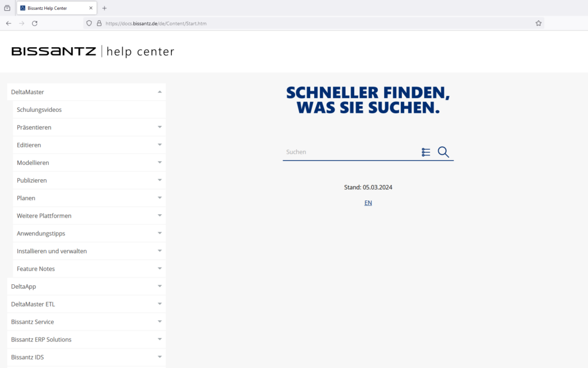Open the English version via EN link

coord(367,202)
